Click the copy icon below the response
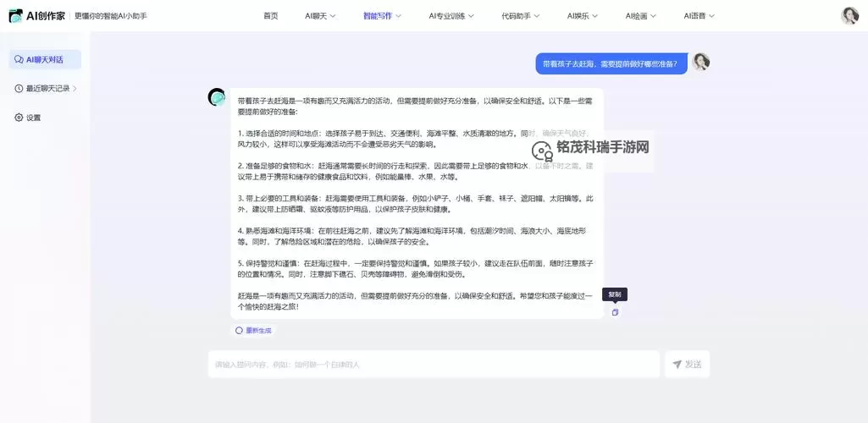 pyautogui.click(x=615, y=312)
